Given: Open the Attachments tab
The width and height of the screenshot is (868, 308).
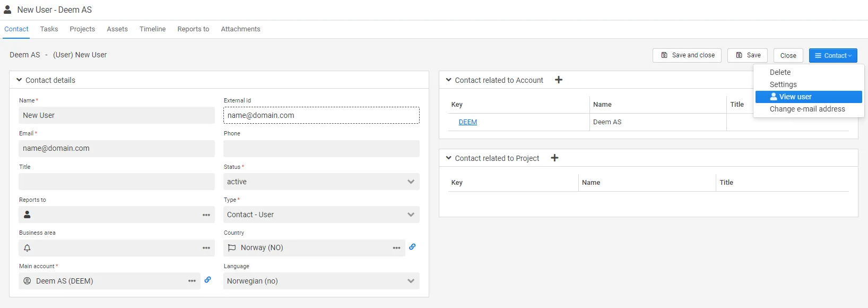Looking at the screenshot, I should click(x=240, y=29).
